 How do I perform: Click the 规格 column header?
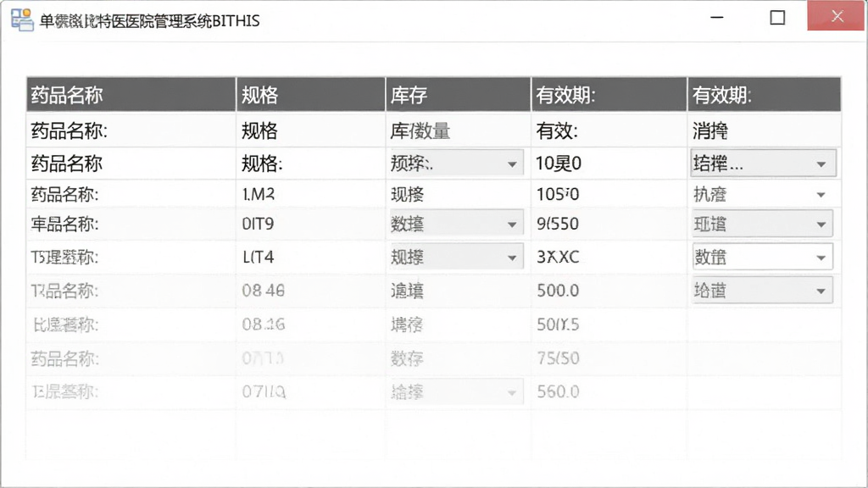[x=310, y=95]
